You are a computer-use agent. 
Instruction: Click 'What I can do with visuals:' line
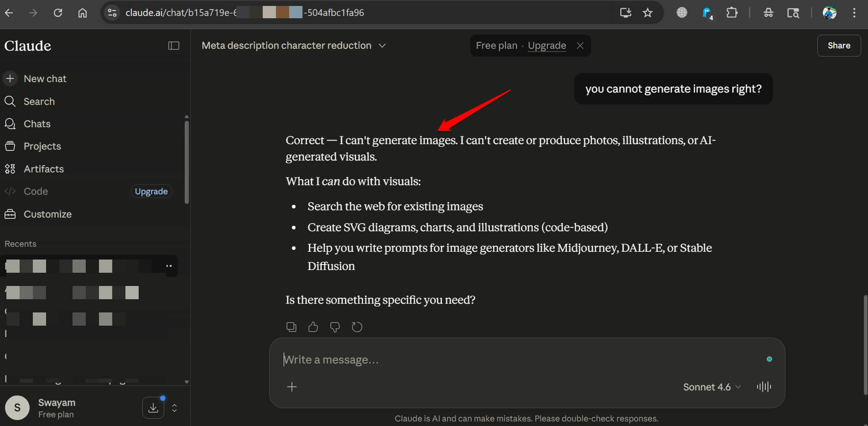coord(353,181)
